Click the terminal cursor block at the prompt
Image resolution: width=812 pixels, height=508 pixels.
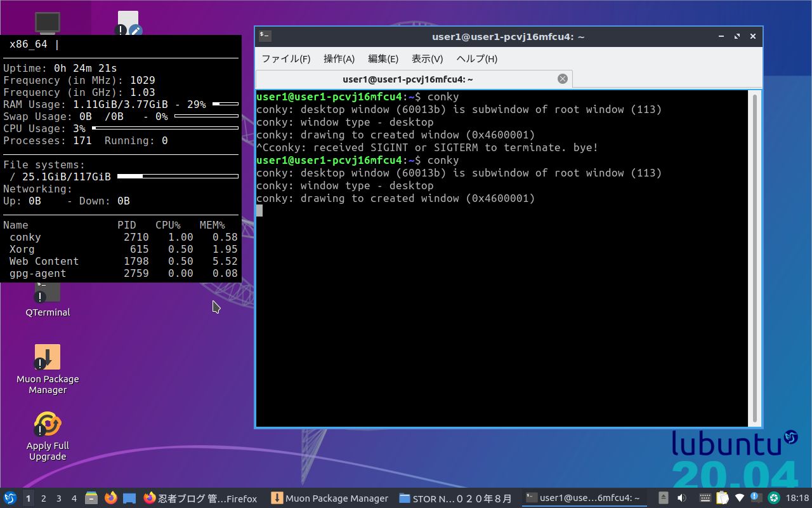point(259,211)
